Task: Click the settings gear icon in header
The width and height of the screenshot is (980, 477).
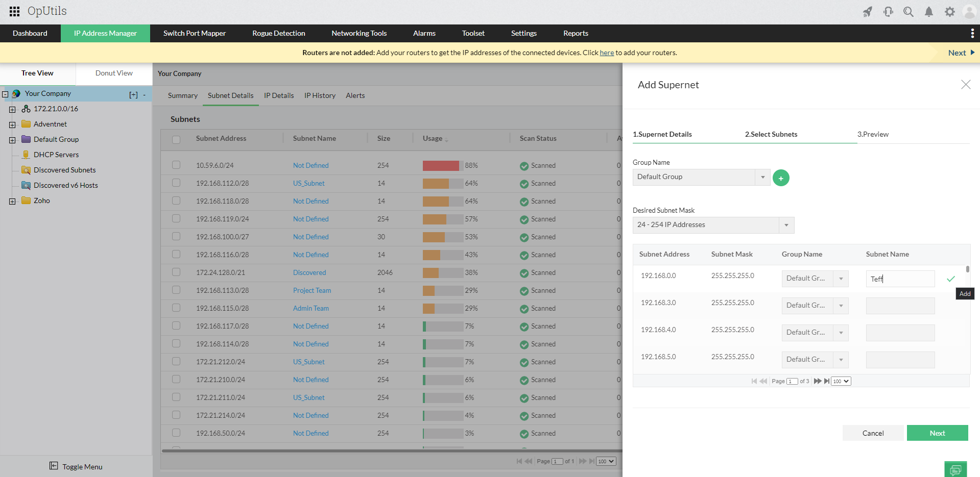Action: point(949,12)
